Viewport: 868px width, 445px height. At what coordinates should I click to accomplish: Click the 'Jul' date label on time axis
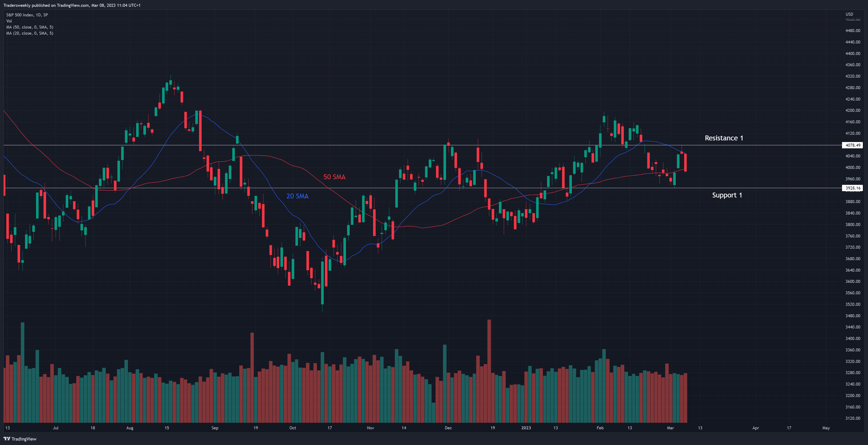click(x=56, y=428)
